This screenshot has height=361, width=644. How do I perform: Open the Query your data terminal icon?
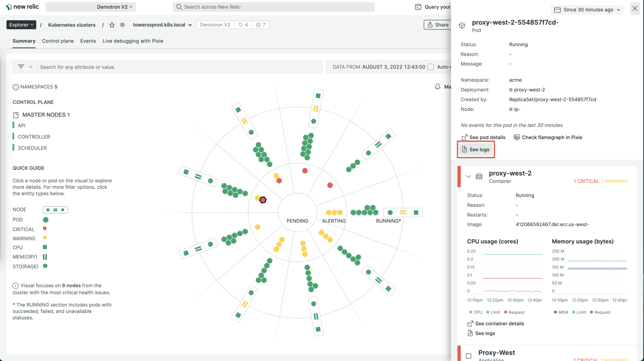point(418,7)
